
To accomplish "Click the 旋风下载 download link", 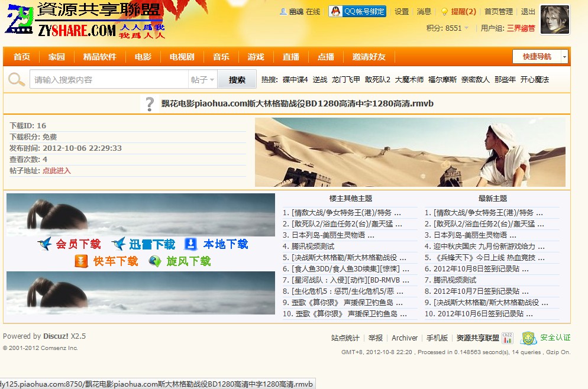I will coord(189,261).
